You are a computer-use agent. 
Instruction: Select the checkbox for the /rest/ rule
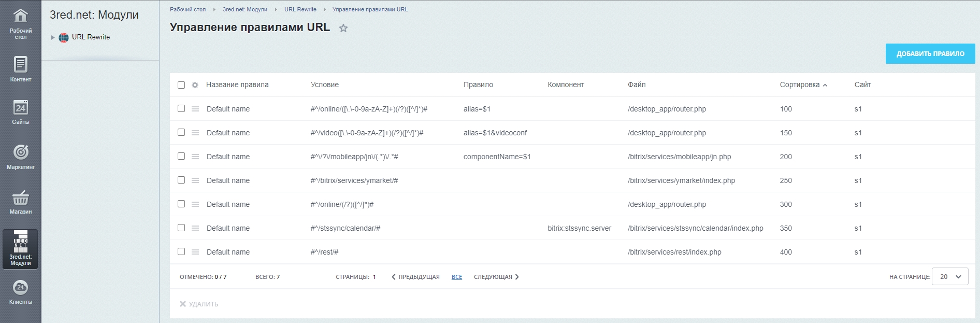pyautogui.click(x=181, y=252)
